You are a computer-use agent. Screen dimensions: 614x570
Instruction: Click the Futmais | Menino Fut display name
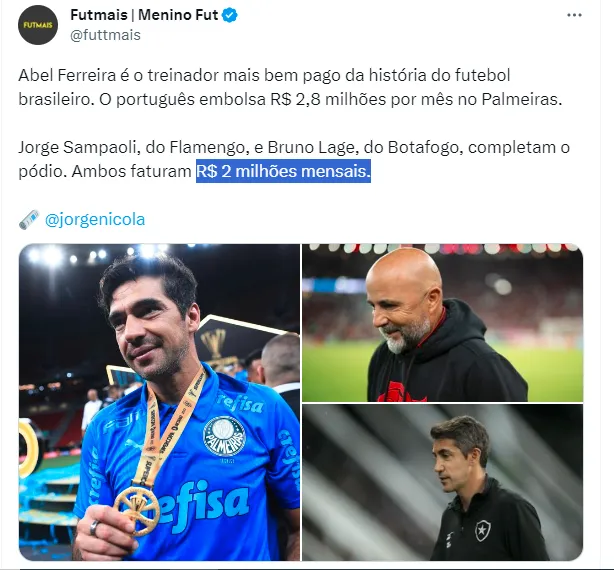point(144,15)
